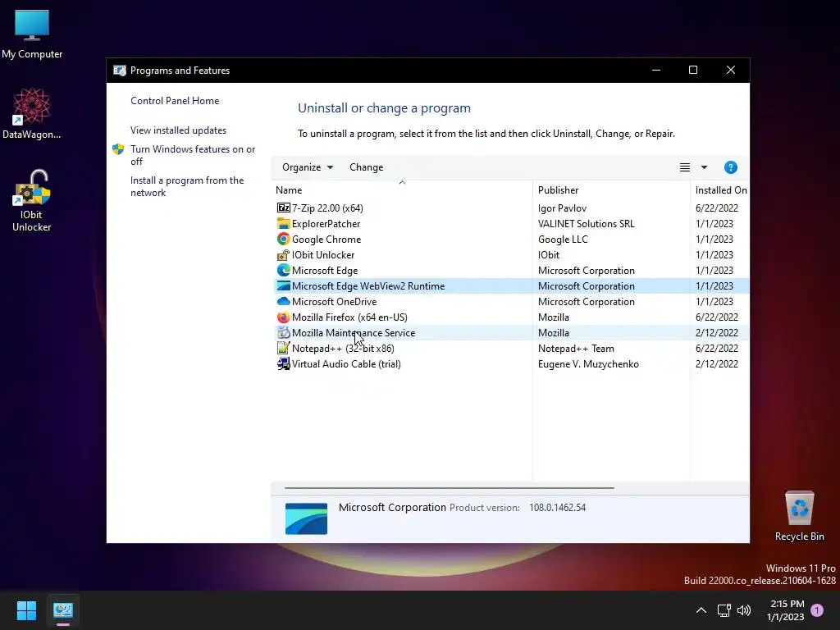Open Control Panel Home link

(175, 101)
